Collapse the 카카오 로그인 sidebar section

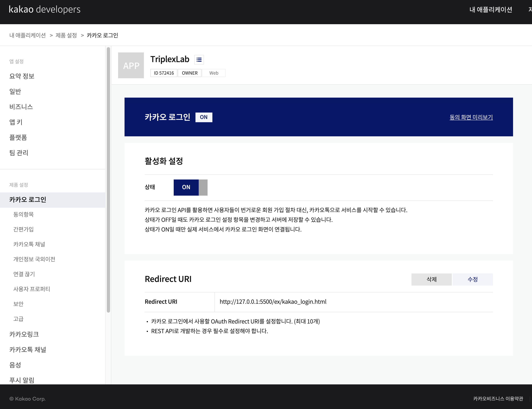point(28,200)
